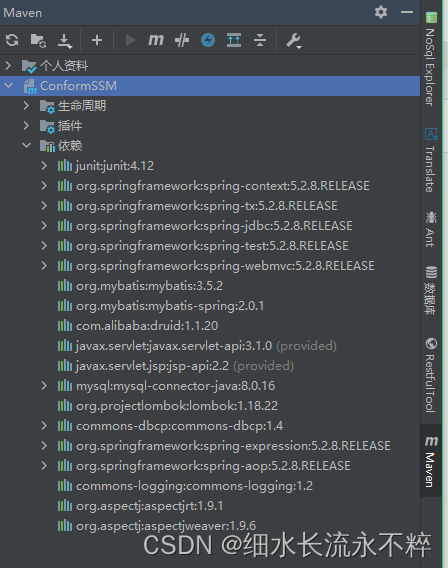This screenshot has width=448, height=568.
Task: Select 插件 plugins label
Action: [70, 126]
